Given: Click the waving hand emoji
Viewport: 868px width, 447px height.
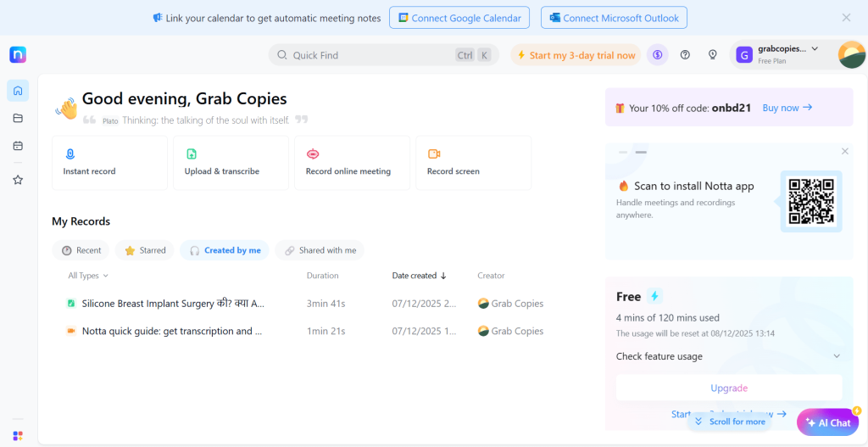Looking at the screenshot, I should pos(66,108).
